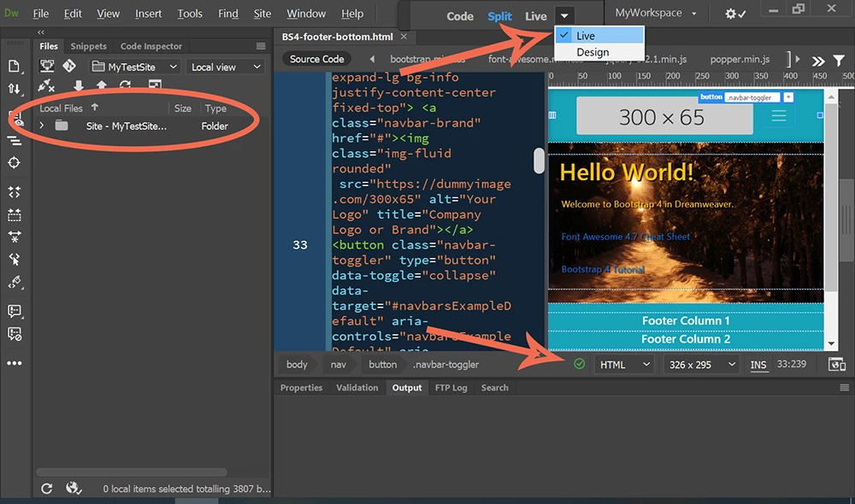Click Expand All icon with asterisk
The width and height of the screenshot is (855, 504).
click(x=15, y=237)
